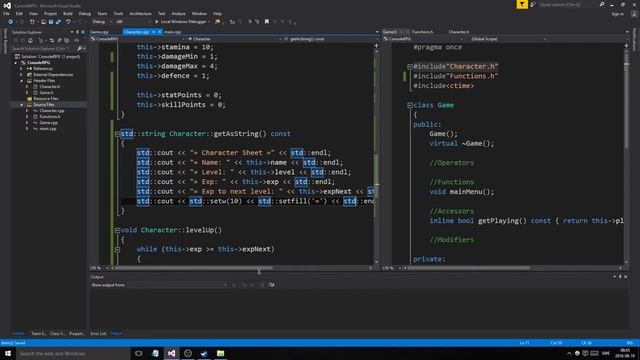
Task: Toggle pin on Character.cpp tab
Action: point(153,32)
